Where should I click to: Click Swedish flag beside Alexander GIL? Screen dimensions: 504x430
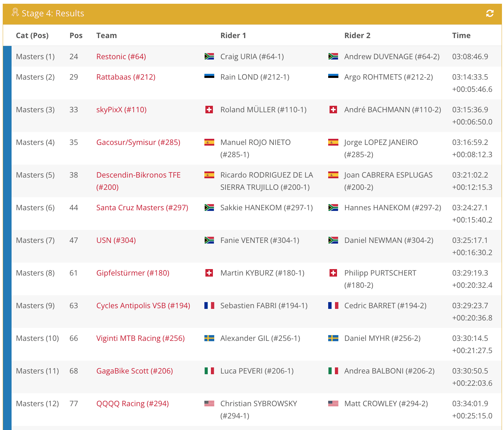click(x=209, y=338)
